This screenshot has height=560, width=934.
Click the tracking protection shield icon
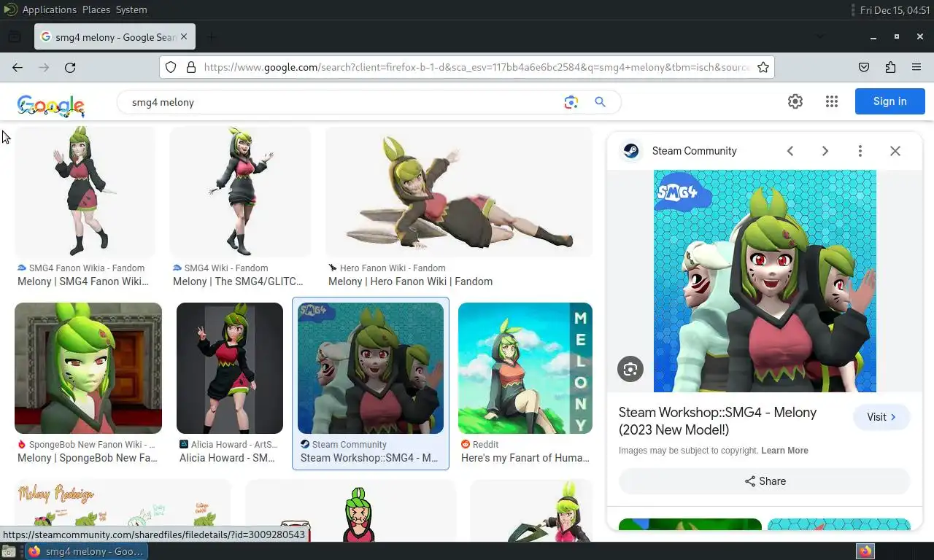(171, 67)
